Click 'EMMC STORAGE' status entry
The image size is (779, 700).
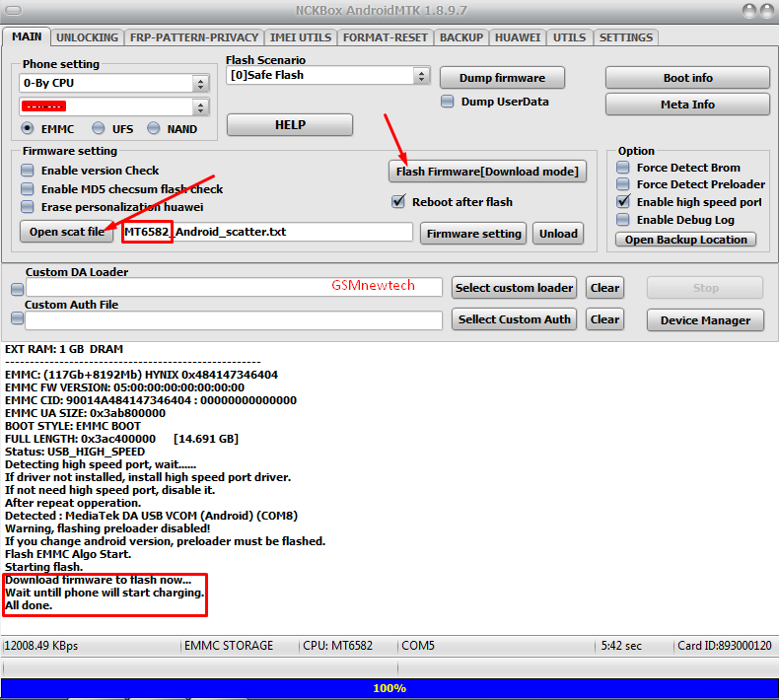pyautogui.click(x=229, y=646)
